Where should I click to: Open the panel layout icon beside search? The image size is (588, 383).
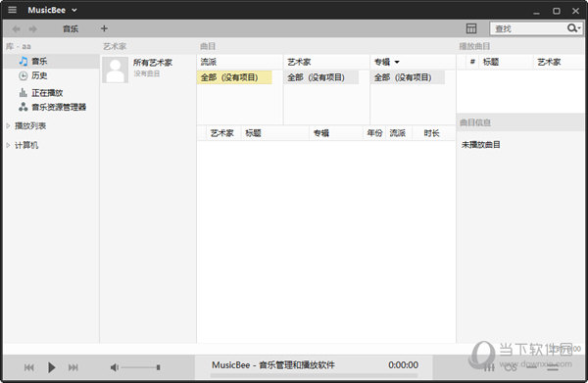coord(471,28)
